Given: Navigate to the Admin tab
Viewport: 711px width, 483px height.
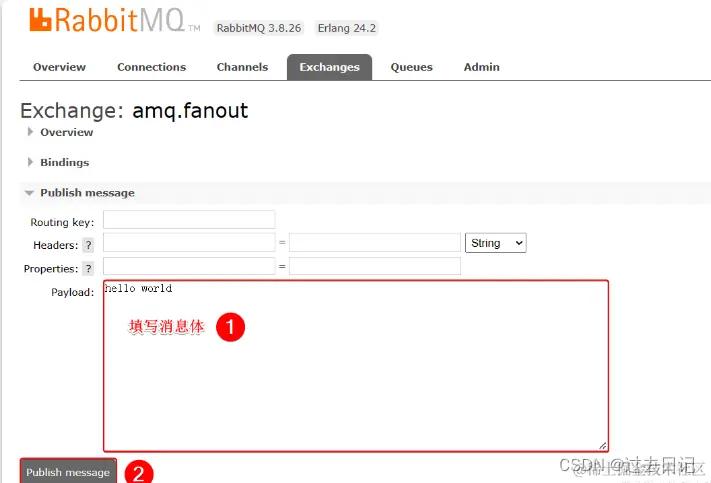Looking at the screenshot, I should pyautogui.click(x=482, y=67).
